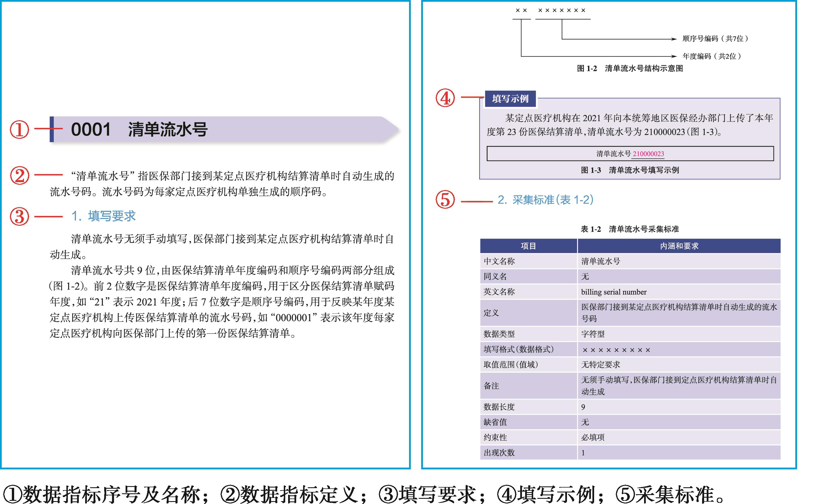Click the 年度编码(共2位) diagram label

point(711,56)
